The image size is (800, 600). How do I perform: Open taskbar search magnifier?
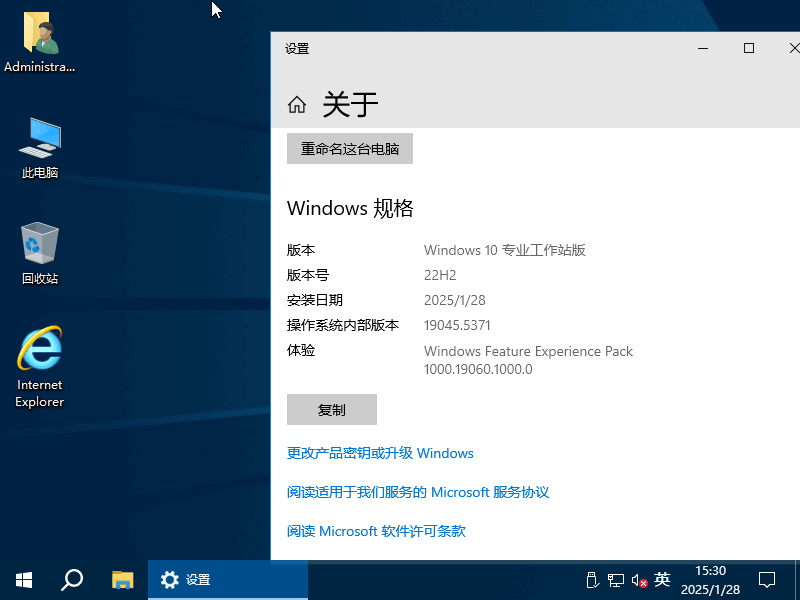point(72,580)
